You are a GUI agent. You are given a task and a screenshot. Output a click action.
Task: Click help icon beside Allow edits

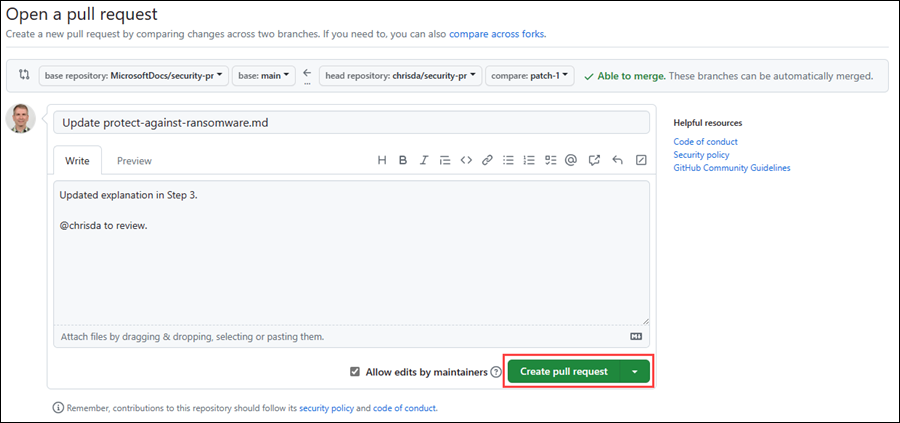pos(496,372)
